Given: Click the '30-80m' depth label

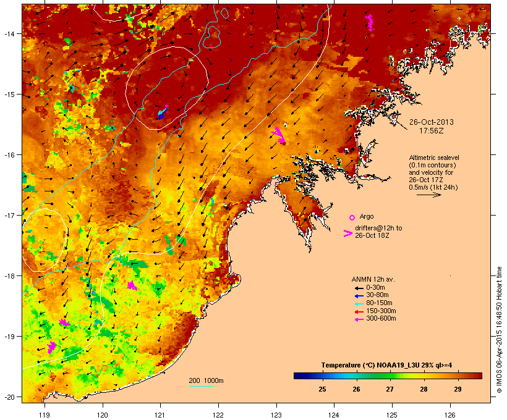Looking at the screenshot, I should coord(377,295).
